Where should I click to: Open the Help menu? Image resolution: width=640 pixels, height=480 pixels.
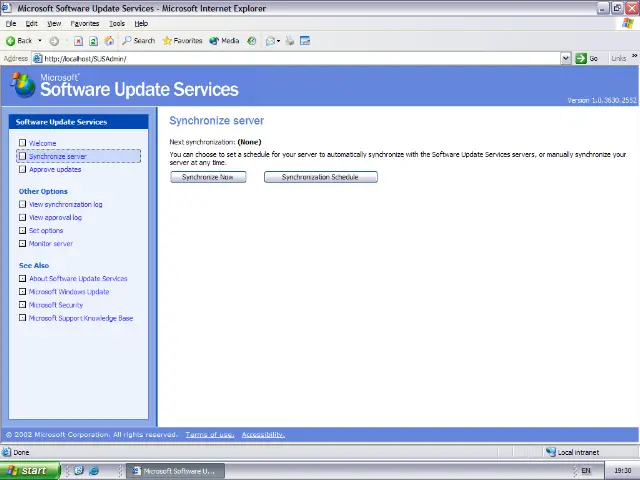[x=141, y=24]
